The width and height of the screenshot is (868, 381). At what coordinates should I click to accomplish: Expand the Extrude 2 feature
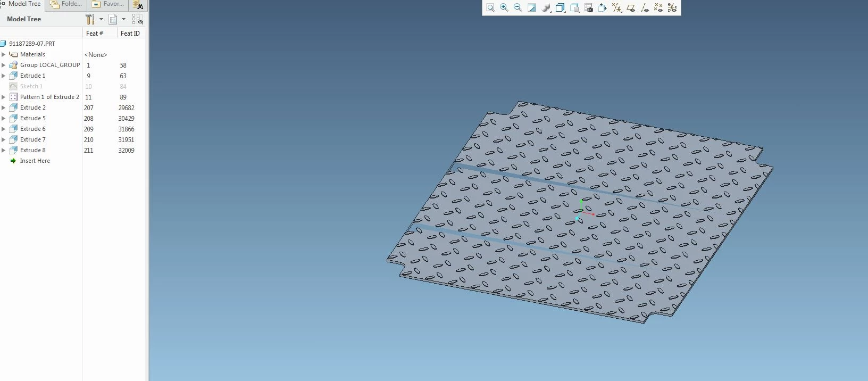point(3,107)
